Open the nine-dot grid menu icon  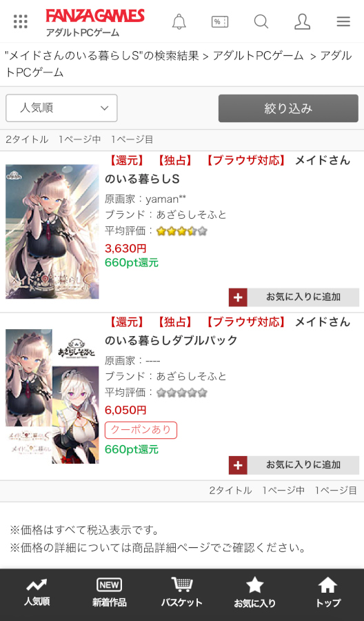[x=20, y=21]
